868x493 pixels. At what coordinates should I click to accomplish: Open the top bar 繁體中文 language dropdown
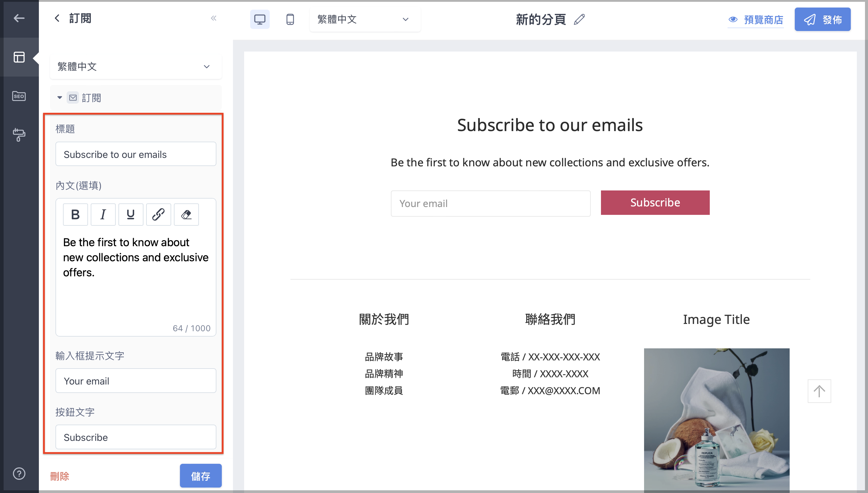pyautogui.click(x=365, y=19)
